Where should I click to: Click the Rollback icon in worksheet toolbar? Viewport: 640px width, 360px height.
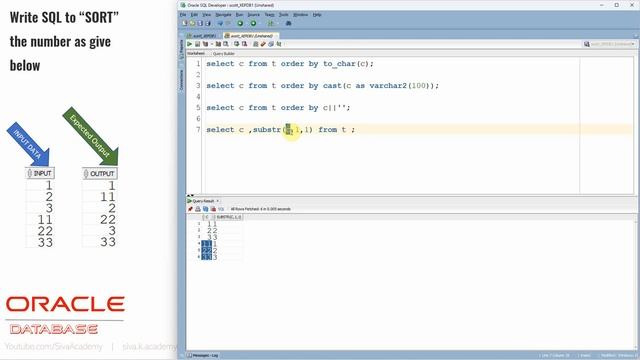[x=244, y=44]
